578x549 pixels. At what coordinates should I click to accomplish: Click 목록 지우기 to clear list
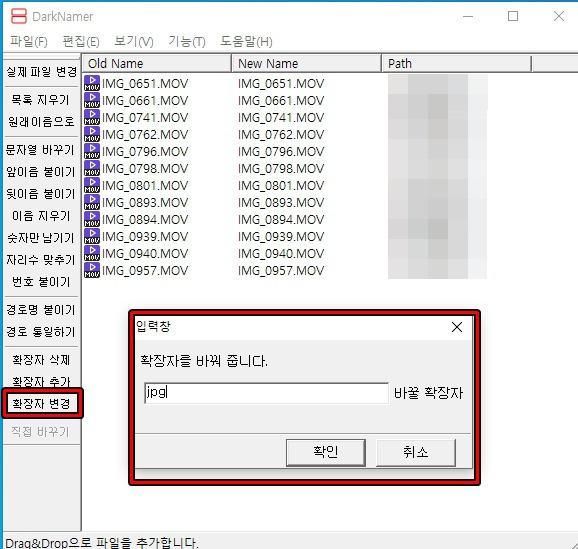coord(41,100)
